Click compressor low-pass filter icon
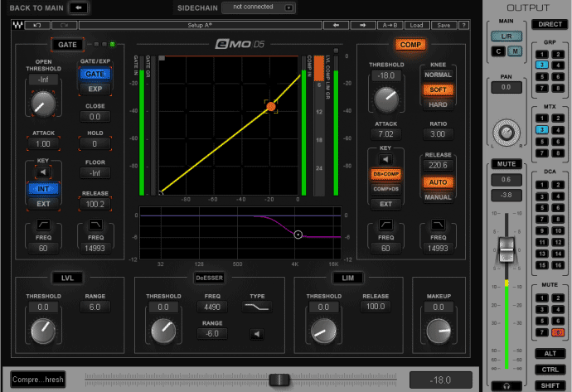 (439, 225)
